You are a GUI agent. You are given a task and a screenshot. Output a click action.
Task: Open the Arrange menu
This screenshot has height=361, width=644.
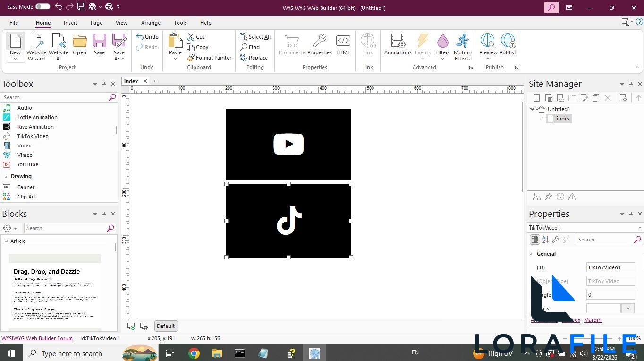coord(151,23)
